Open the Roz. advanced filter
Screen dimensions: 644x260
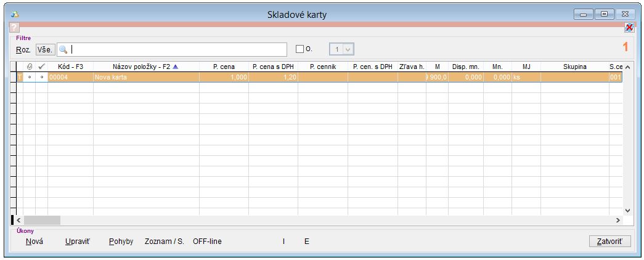pos(23,49)
